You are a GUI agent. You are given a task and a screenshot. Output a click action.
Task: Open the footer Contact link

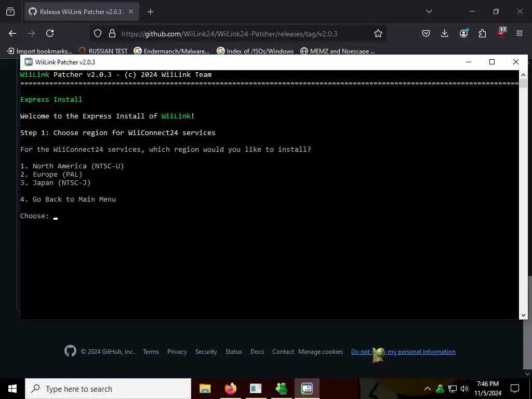click(x=283, y=352)
